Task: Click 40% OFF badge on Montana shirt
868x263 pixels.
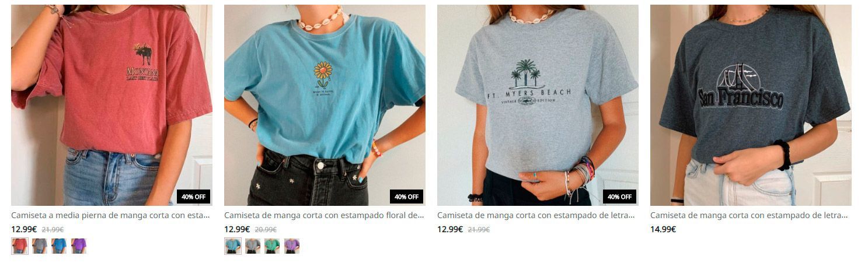Action: click(193, 197)
